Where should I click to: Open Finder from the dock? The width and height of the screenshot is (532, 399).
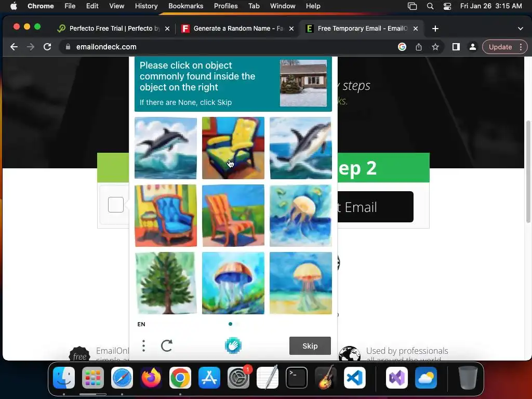pos(64,378)
